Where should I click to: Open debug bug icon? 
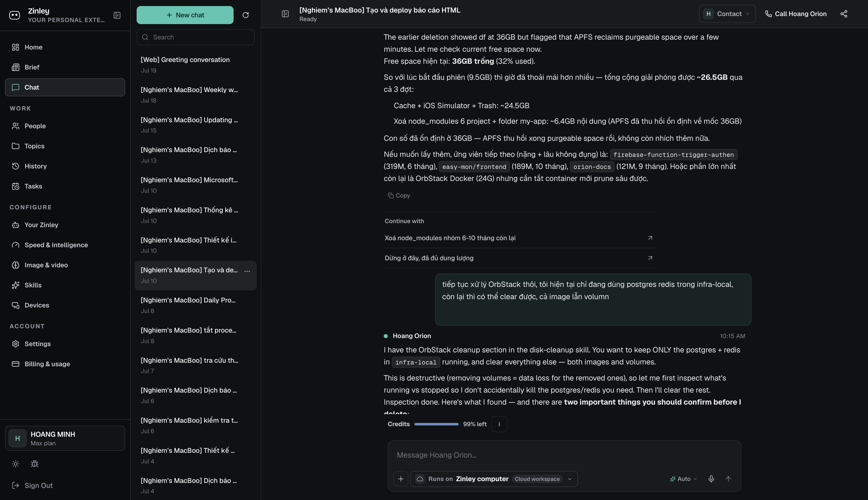(x=34, y=464)
